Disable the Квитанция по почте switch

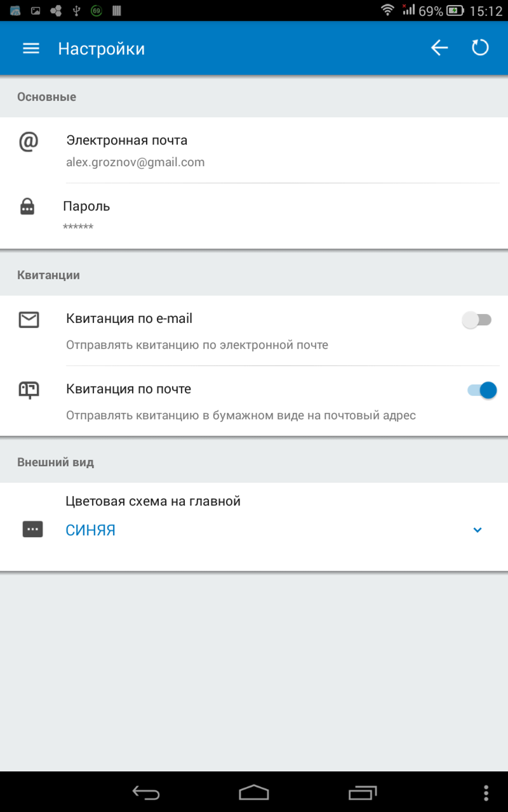coord(482,391)
